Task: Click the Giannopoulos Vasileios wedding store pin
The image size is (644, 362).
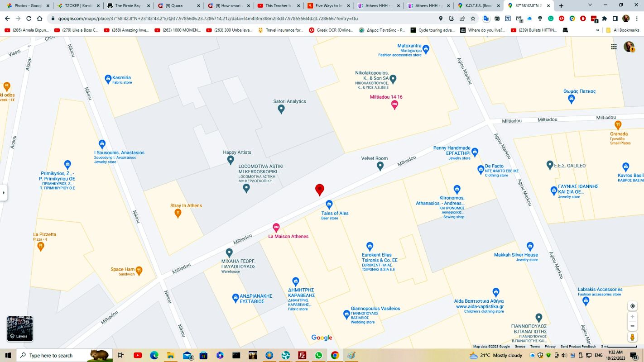Action: (x=346, y=314)
